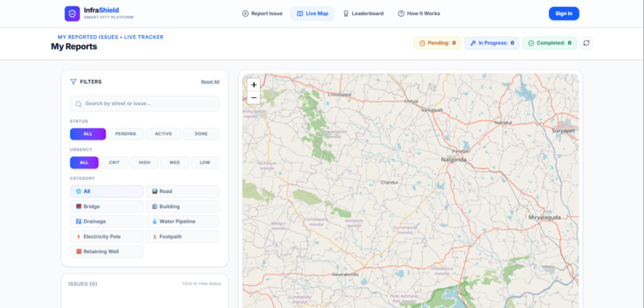644x308 pixels.
Task: Choose the Bridge category
Action: [x=107, y=207]
